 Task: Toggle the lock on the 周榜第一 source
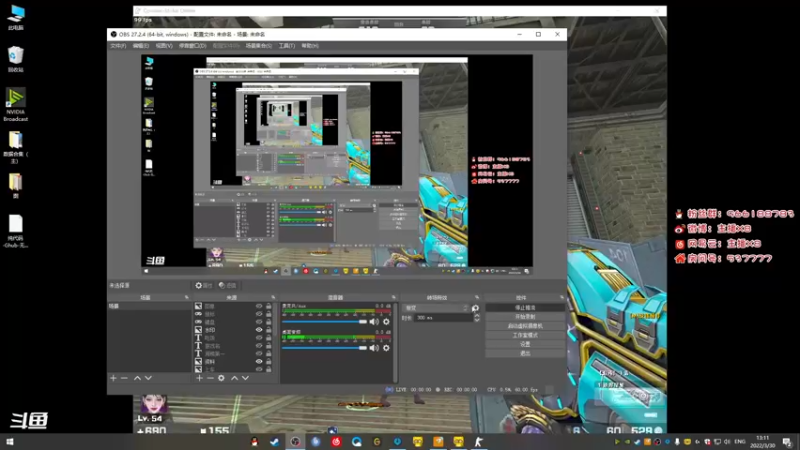click(x=269, y=354)
